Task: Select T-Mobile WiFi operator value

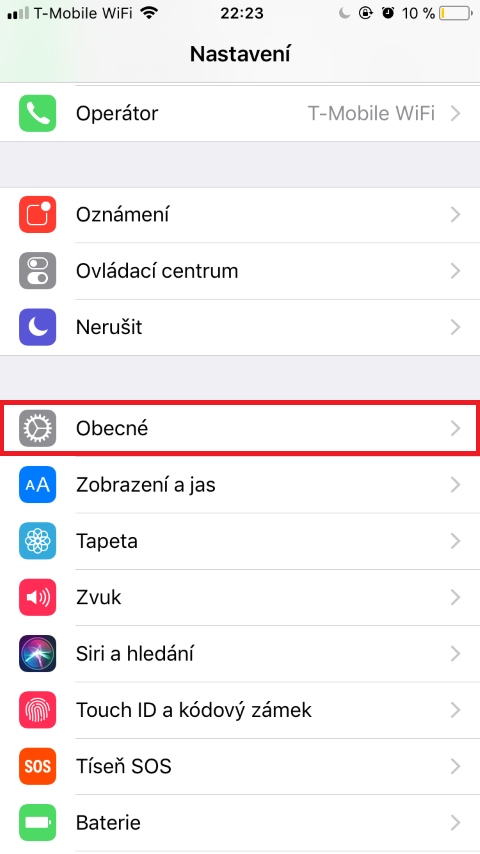Action: tap(371, 113)
